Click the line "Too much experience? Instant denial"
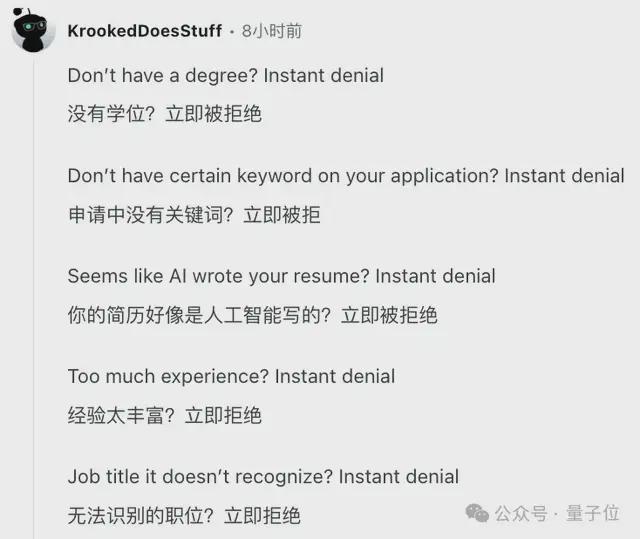 coord(231,377)
